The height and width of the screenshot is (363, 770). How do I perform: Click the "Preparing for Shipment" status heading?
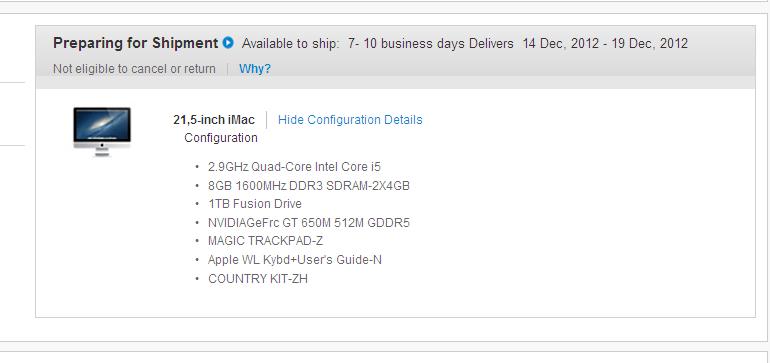(136, 43)
